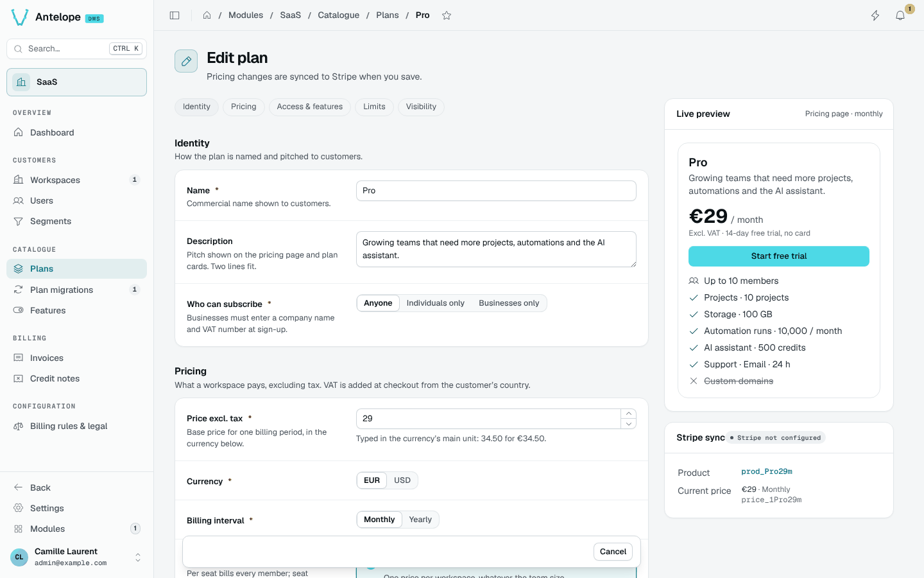Click the Cancel button
Screen dimensions: 924x578
613,552
